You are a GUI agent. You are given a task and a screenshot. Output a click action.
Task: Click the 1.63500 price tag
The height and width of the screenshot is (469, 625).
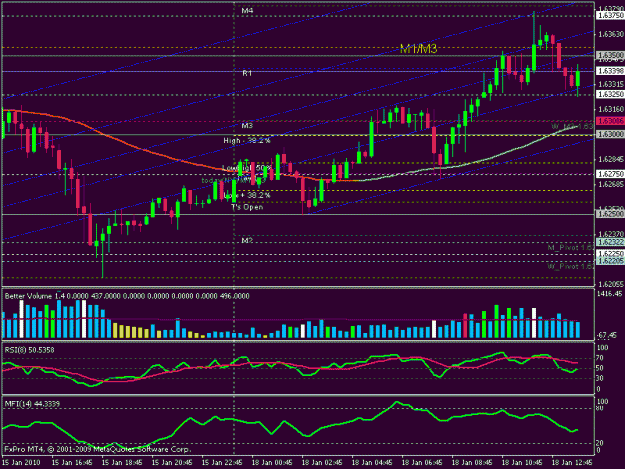coord(610,55)
